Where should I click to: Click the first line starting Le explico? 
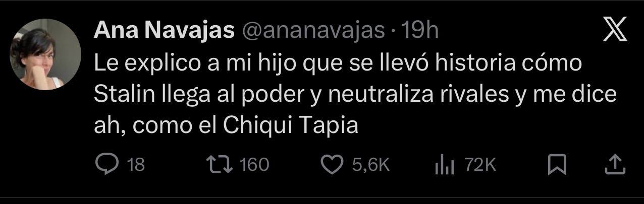(x=338, y=66)
